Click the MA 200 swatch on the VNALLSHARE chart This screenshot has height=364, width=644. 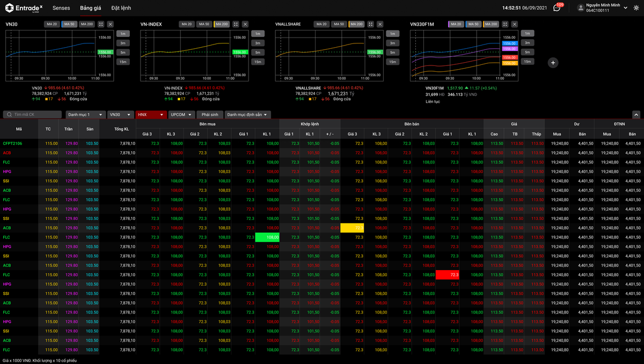(x=355, y=24)
